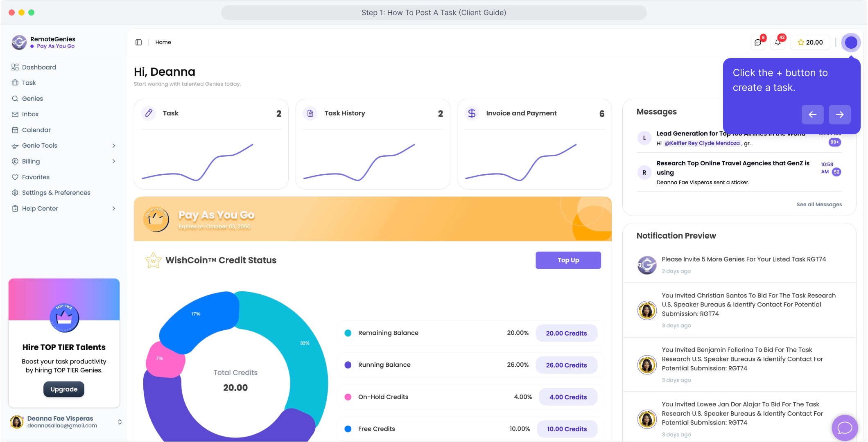Open Calendar from sidebar menu
868x442 pixels.
click(36, 130)
